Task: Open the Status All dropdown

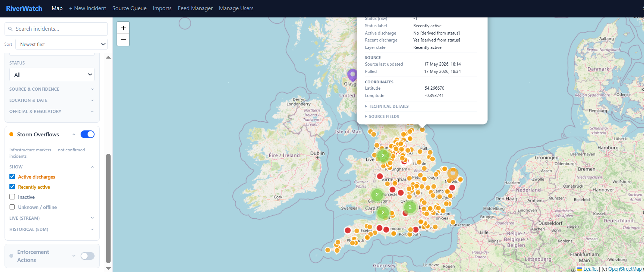Action: (x=52, y=75)
